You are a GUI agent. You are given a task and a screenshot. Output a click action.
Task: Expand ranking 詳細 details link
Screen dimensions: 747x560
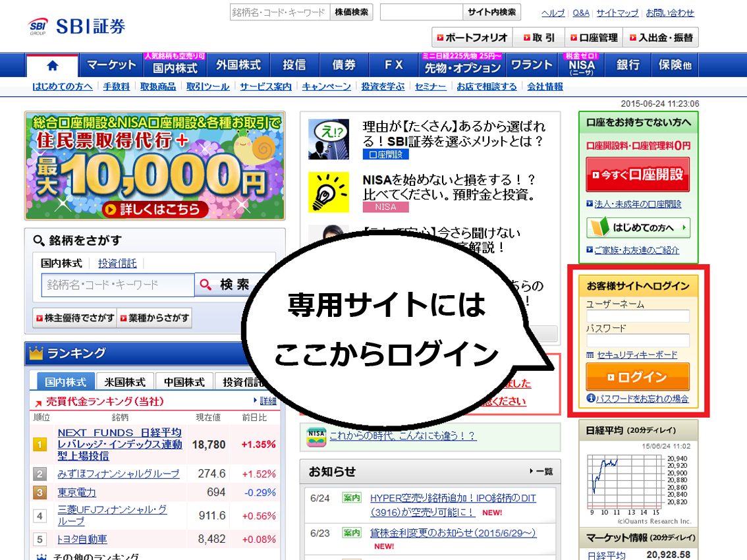click(265, 401)
